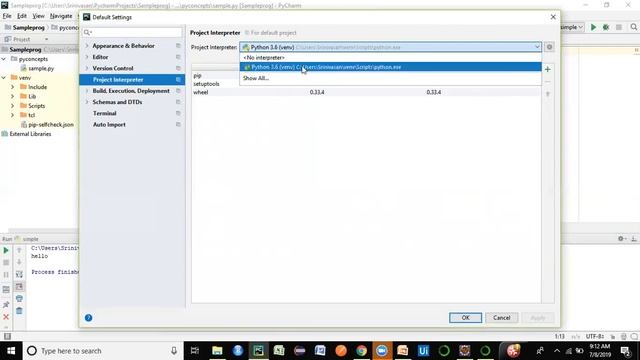
Task: Open Chrome from the taskbar
Action: (361, 351)
